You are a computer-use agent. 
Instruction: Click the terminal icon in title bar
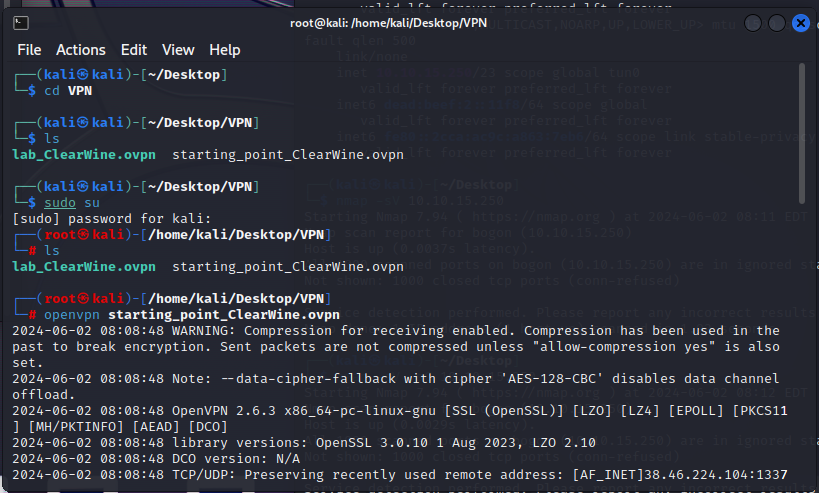[x=21, y=23]
